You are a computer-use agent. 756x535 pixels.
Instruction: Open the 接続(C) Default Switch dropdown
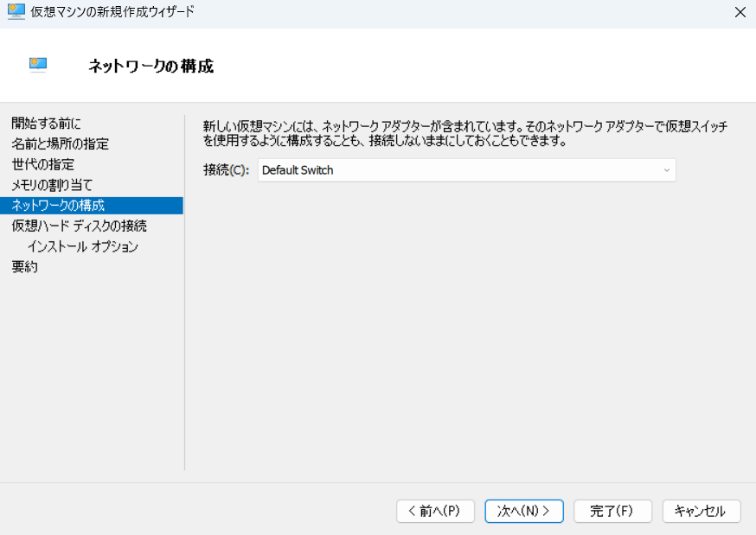(x=467, y=170)
